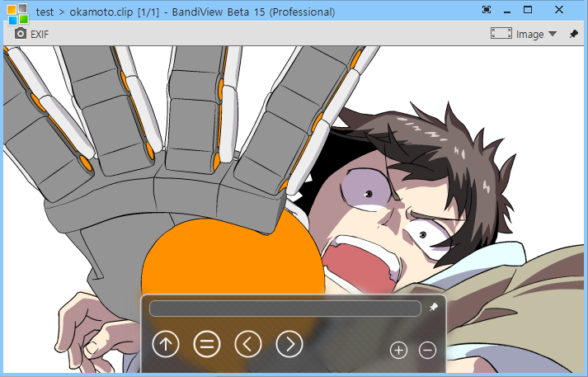Zoom out with the minus icon
This screenshot has width=588, height=377.
coord(428,351)
